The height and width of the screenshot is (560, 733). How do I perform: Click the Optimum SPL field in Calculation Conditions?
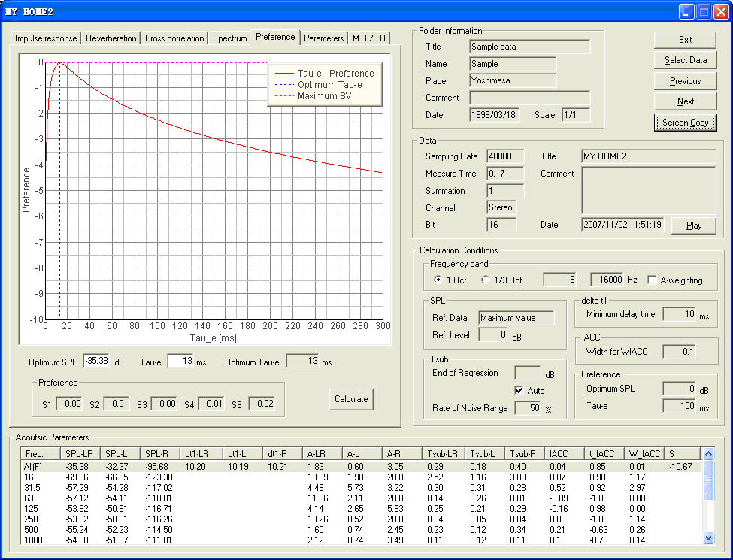tap(680, 389)
